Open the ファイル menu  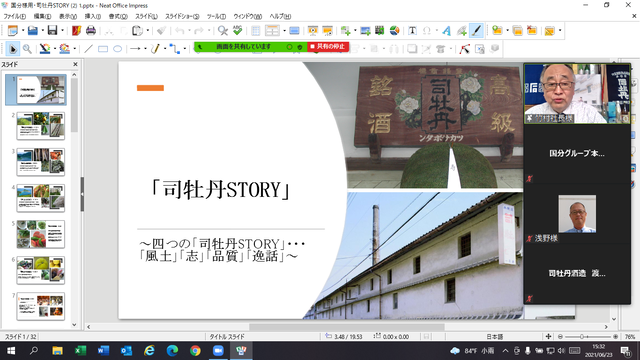click(x=15, y=16)
